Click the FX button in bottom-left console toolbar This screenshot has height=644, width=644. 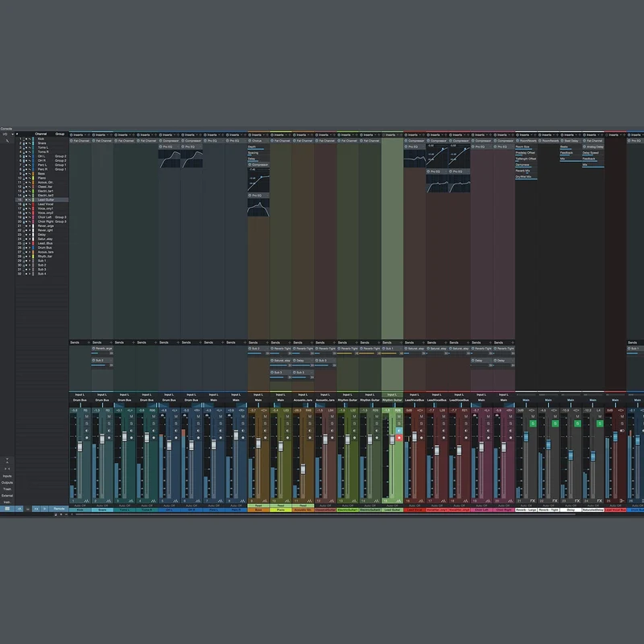(36, 509)
